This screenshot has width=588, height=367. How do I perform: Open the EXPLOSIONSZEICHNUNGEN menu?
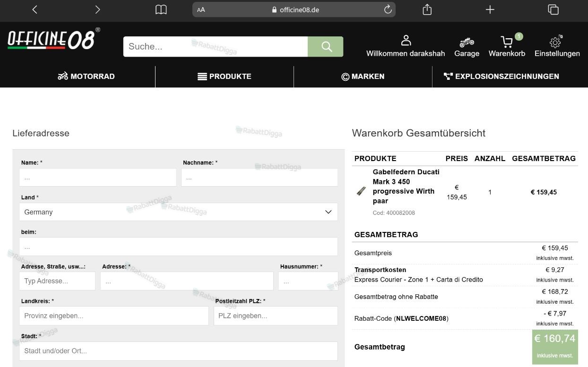[x=502, y=77]
